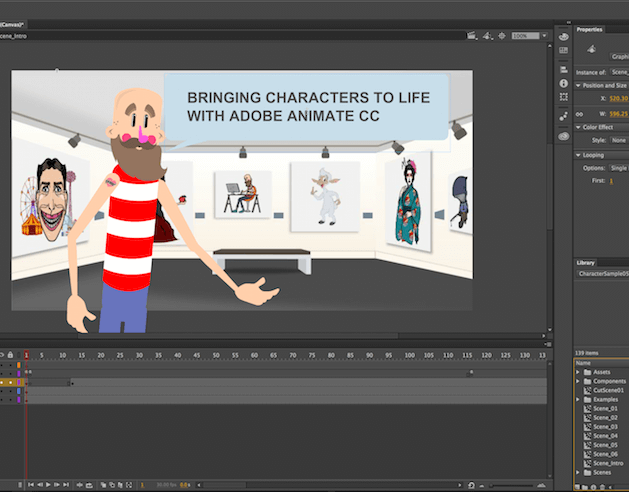Click the New Folder icon in Library

586,487
